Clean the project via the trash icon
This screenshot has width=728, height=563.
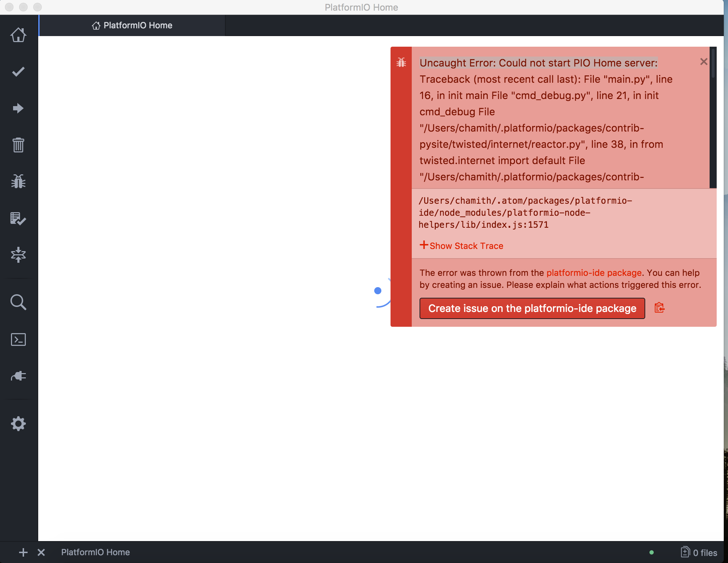pos(18,145)
